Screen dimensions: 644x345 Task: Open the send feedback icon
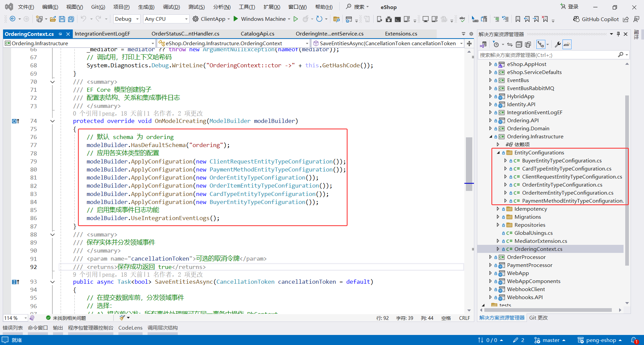coord(636,19)
